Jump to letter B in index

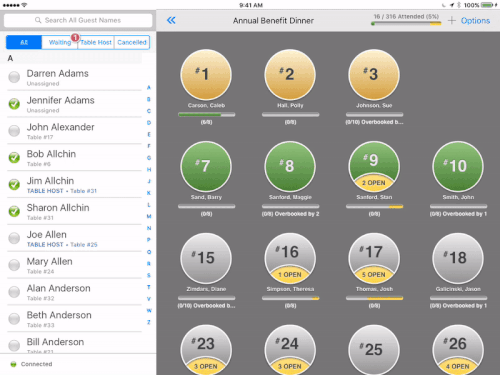point(149,99)
